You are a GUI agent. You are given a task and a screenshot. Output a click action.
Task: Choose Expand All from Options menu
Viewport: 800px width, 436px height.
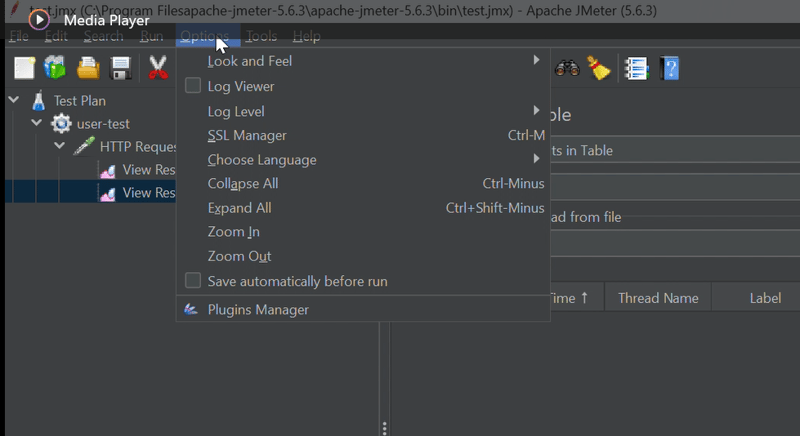(363, 208)
